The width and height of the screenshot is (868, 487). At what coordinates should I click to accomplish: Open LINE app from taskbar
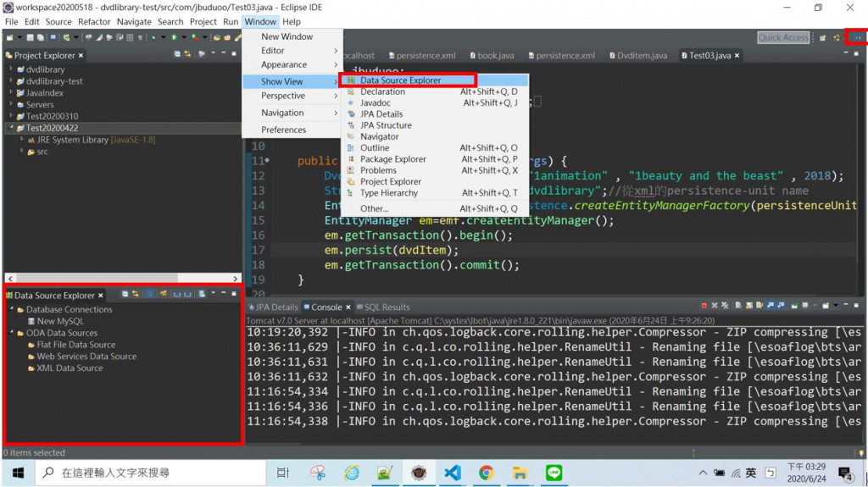[x=554, y=473]
